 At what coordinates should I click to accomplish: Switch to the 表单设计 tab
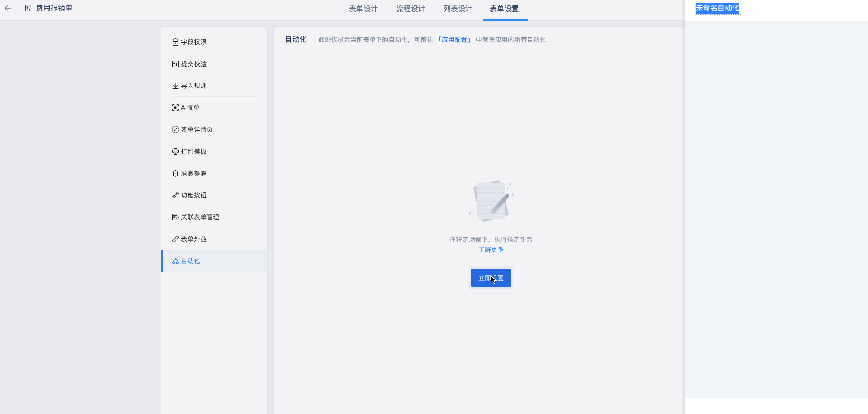pyautogui.click(x=363, y=9)
